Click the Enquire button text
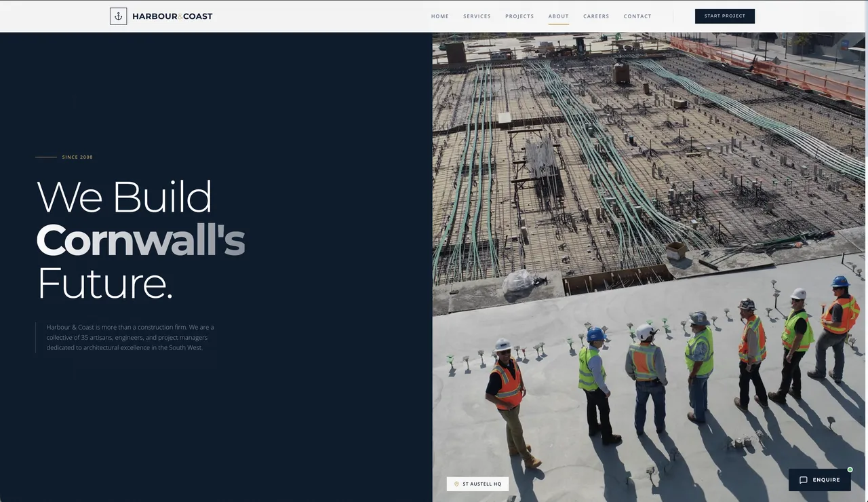Viewport: 868px width, 502px height. click(826, 480)
